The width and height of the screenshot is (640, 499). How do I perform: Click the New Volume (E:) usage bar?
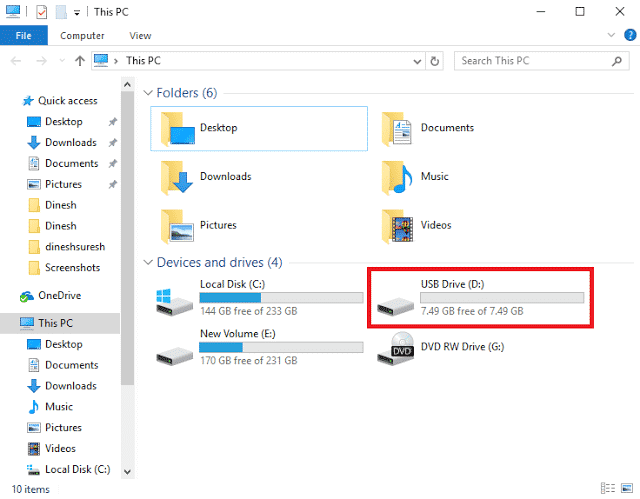pos(281,347)
